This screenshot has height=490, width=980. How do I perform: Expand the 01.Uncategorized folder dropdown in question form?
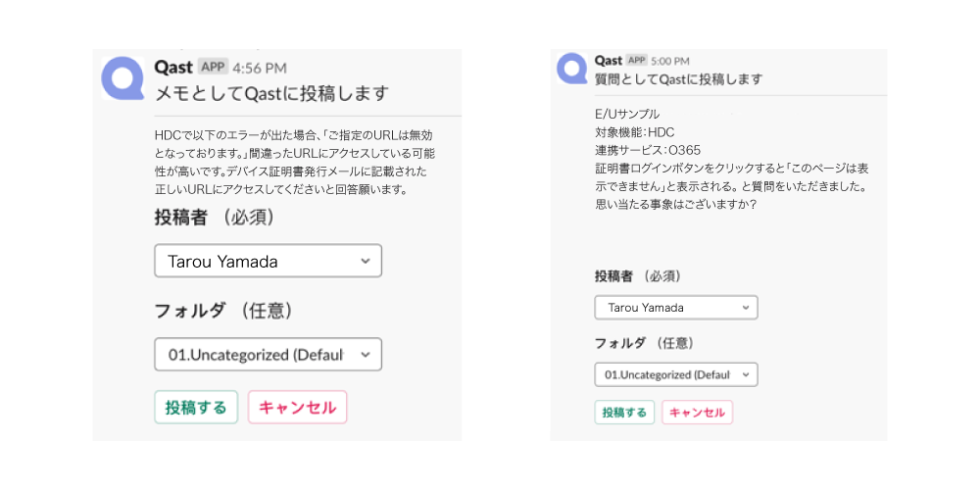click(x=676, y=374)
